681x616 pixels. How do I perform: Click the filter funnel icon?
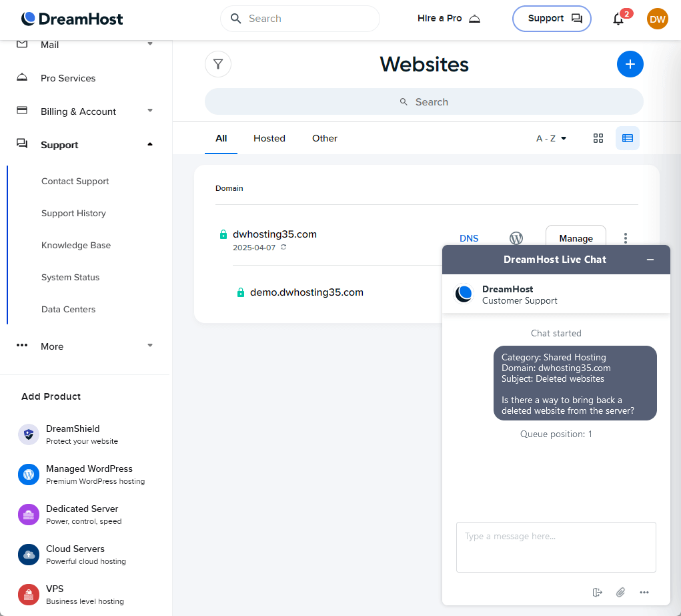click(x=218, y=64)
